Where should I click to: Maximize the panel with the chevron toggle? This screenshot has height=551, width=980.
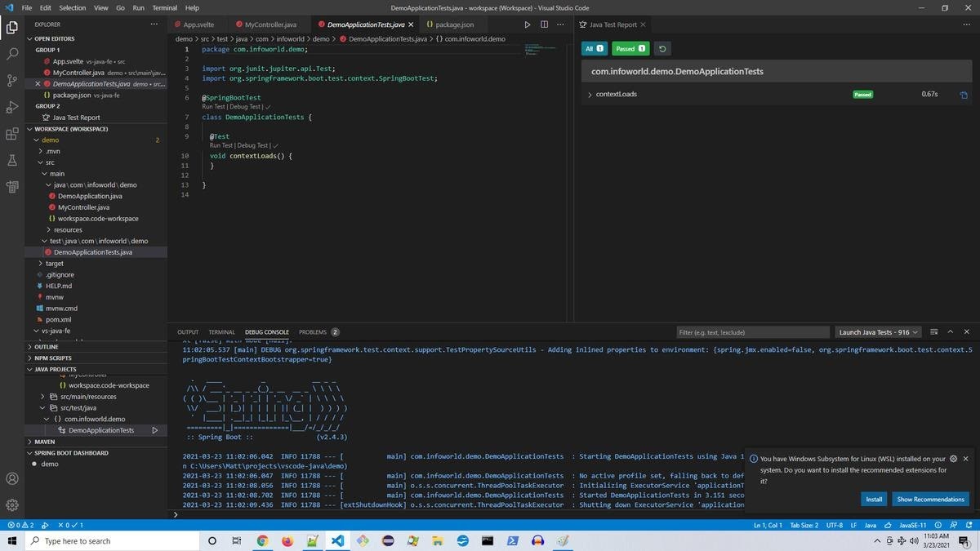click(x=950, y=332)
